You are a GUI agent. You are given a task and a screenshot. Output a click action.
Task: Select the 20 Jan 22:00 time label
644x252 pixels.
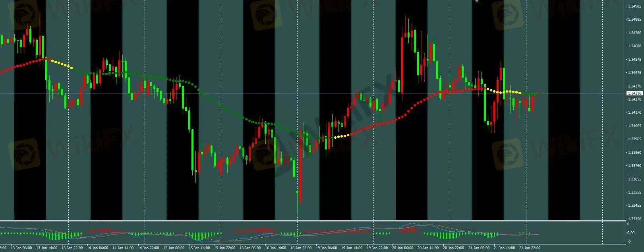click(x=453, y=248)
